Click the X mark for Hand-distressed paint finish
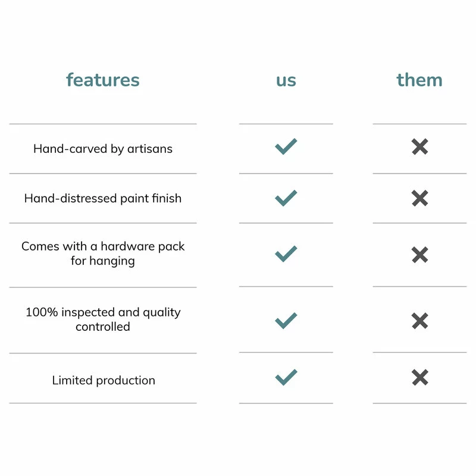 (419, 198)
